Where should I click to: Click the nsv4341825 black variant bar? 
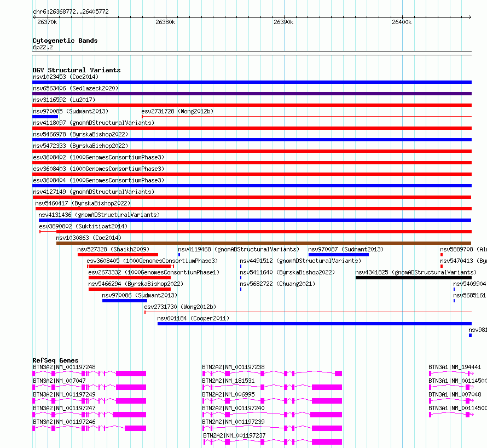coord(413,278)
